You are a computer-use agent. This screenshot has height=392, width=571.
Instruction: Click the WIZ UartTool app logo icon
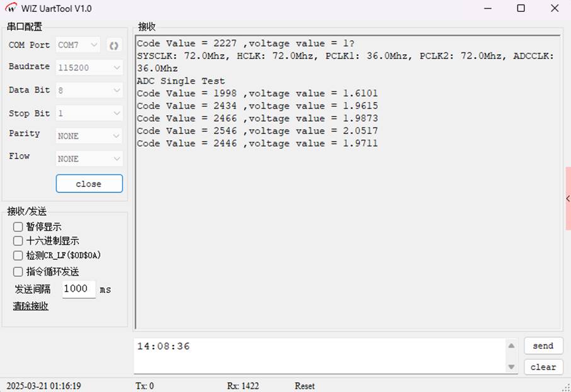pos(11,8)
